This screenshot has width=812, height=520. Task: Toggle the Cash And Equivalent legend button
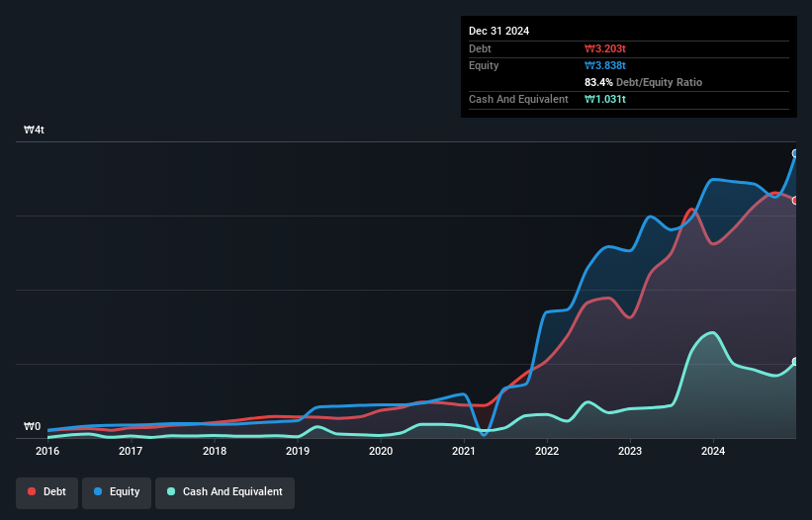click(x=225, y=492)
